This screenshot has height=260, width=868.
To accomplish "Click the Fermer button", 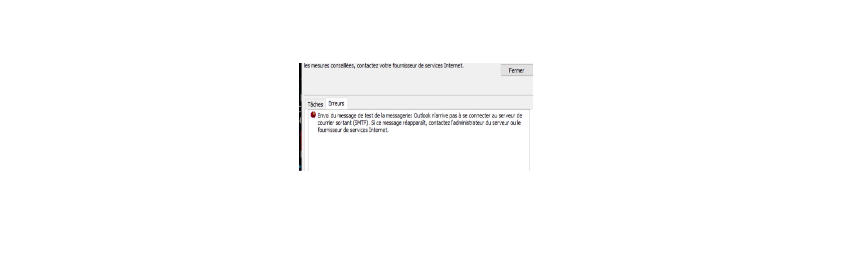I will pyautogui.click(x=516, y=70).
